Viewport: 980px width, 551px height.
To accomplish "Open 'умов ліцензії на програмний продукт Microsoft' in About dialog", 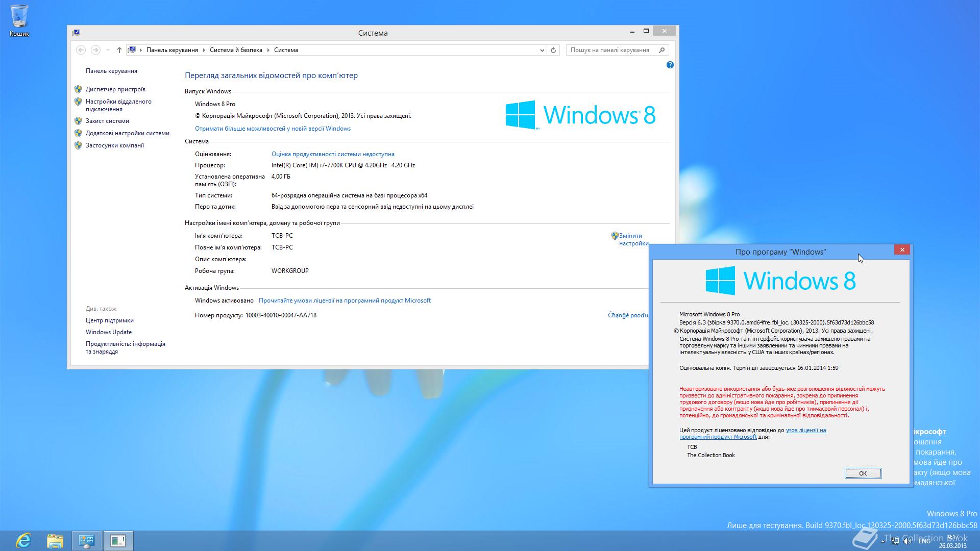I will 752,433.
